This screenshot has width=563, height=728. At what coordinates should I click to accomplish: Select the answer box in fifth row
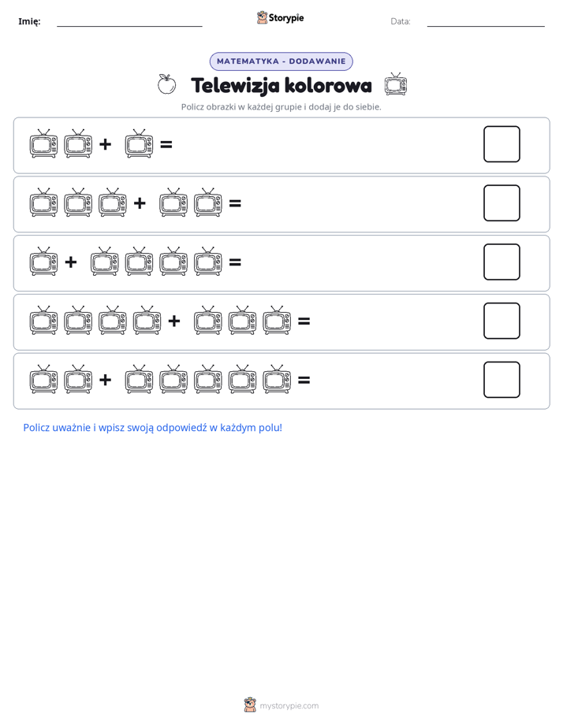click(501, 380)
